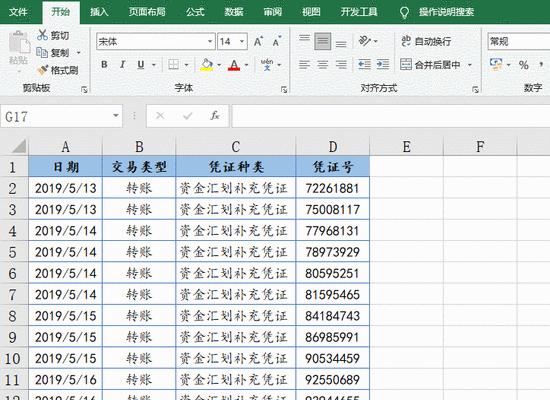Switch to the 页面布局 tab
This screenshot has width=550, height=400.
click(x=147, y=12)
